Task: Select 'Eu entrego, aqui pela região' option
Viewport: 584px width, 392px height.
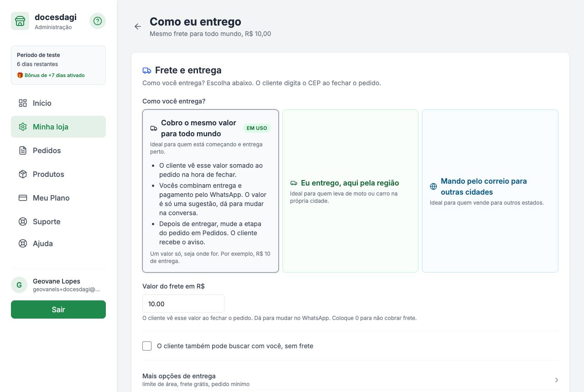Action: (x=350, y=191)
